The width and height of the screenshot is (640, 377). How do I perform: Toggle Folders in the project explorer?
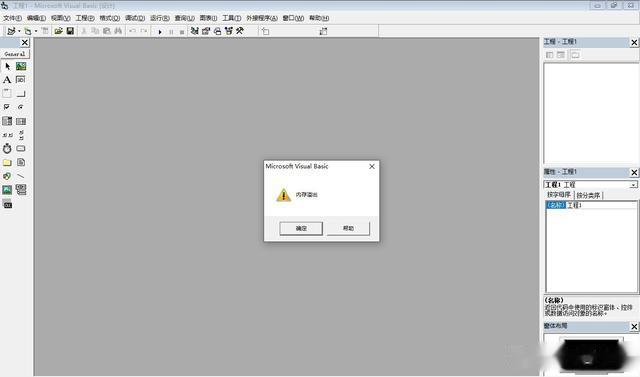pyautogui.click(x=575, y=55)
